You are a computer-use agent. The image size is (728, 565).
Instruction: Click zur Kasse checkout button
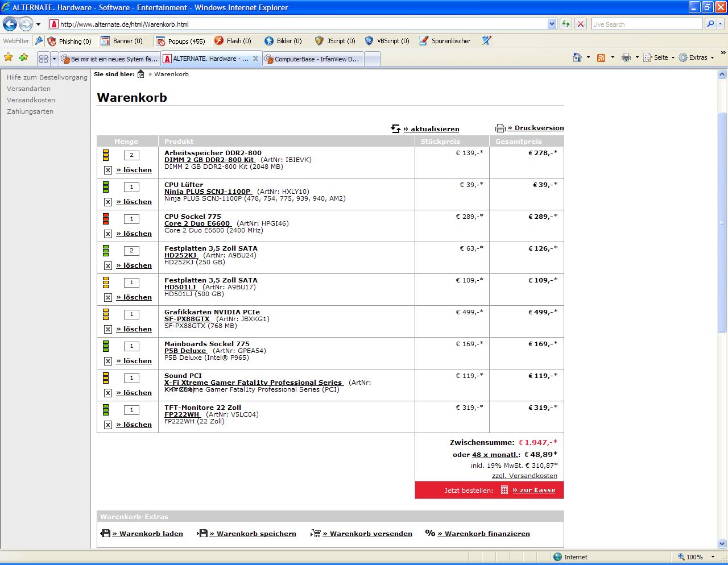click(533, 490)
